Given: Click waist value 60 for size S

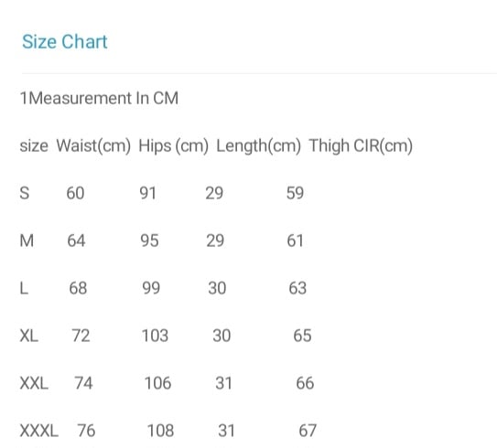Looking at the screenshot, I should pyautogui.click(x=75, y=193).
